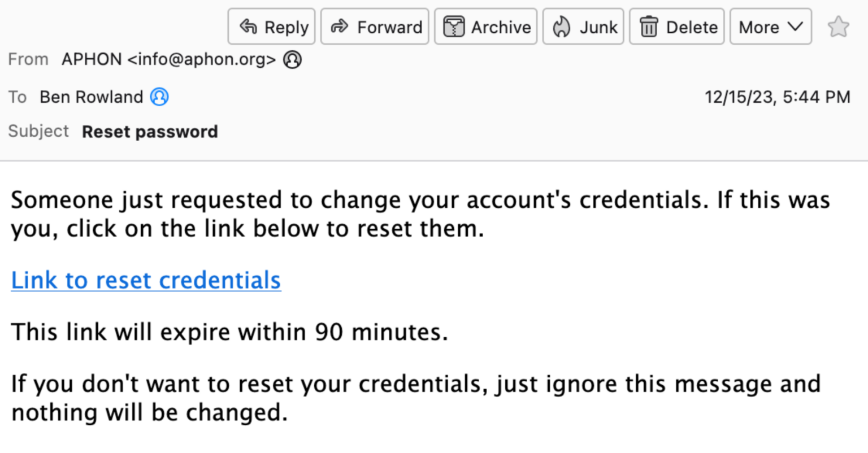Click the address book icon beside Ben Rowland
Viewport: 868px width, 453px height.
(159, 97)
